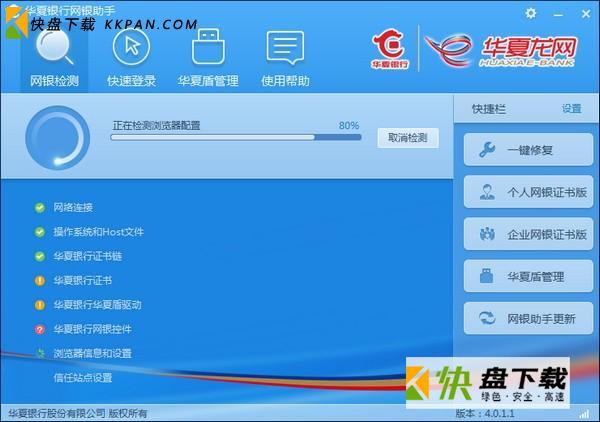Select the 网银检测 magnifier icon

pos(54,47)
